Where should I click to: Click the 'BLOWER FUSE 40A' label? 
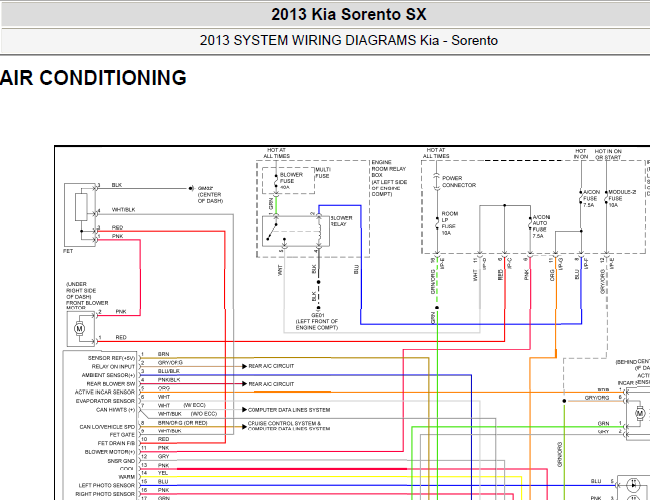[291, 181]
